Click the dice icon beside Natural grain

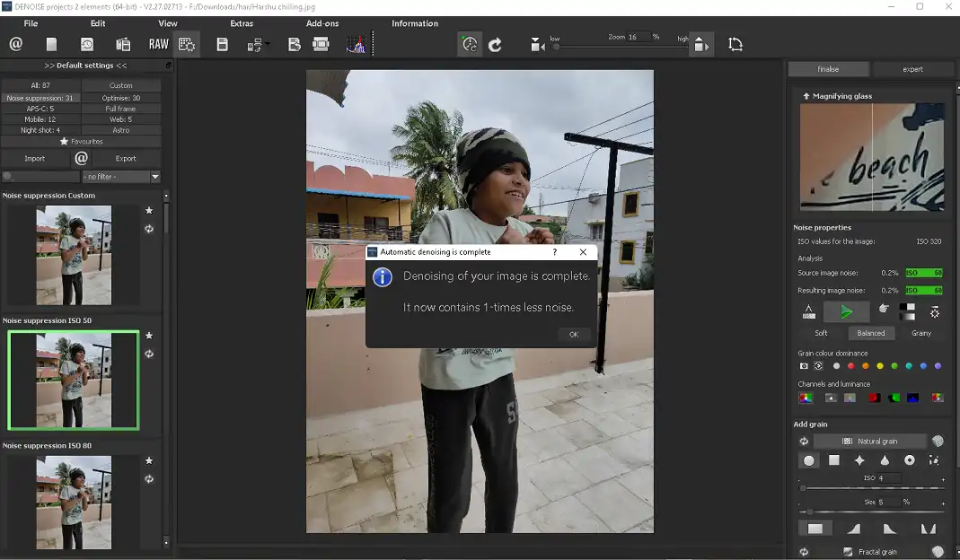click(x=938, y=442)
